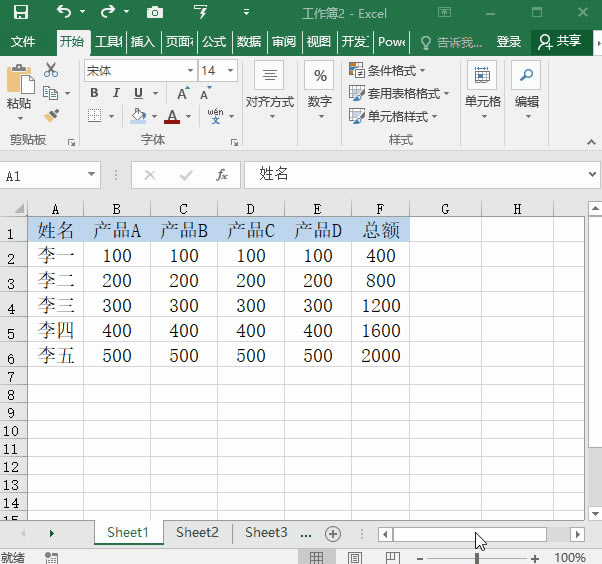This screenshot has width=602, height=564.
Task: Add a new sheet with the plus icon
Action: coord(333,534)
